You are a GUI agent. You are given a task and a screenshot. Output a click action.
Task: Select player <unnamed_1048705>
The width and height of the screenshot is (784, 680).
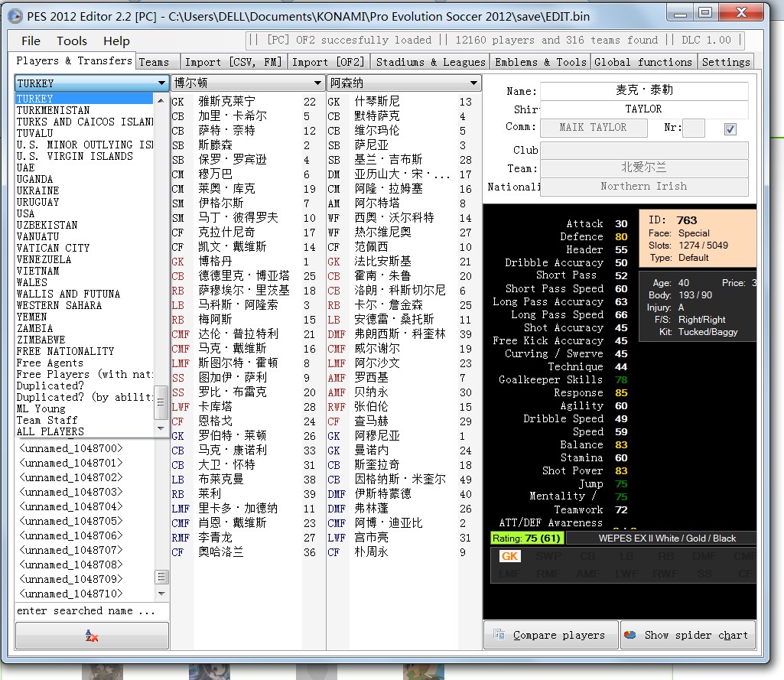pos(70,521)
